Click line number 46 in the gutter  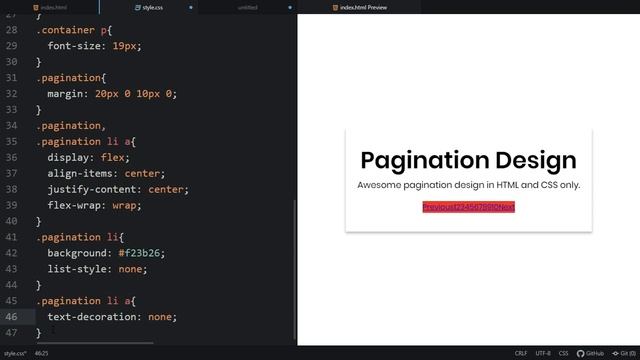coord(11,317)
